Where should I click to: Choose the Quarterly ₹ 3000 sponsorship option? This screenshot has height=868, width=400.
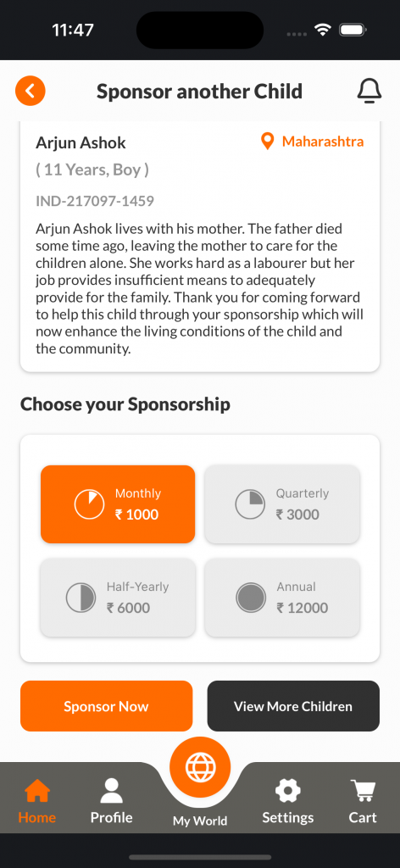pos(282,504)
